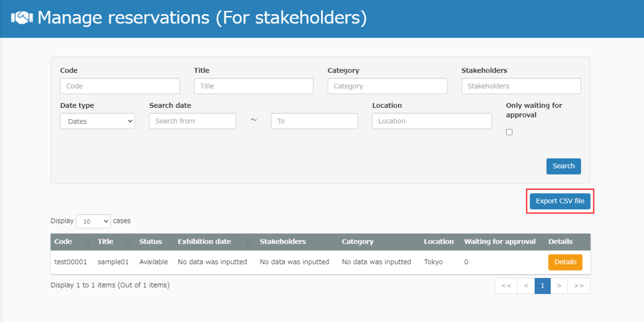Jump to last page using >> button
644x322 pixels.
pyautogui.click(x=579, y=286)
